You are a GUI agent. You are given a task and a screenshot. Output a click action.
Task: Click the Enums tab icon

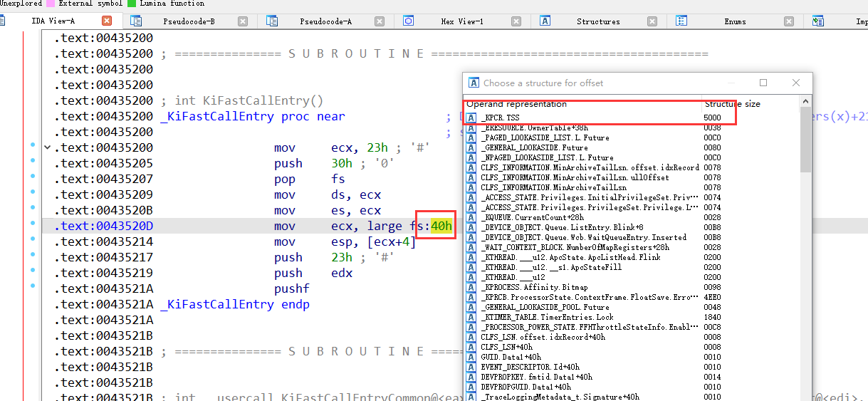point(681,21)
